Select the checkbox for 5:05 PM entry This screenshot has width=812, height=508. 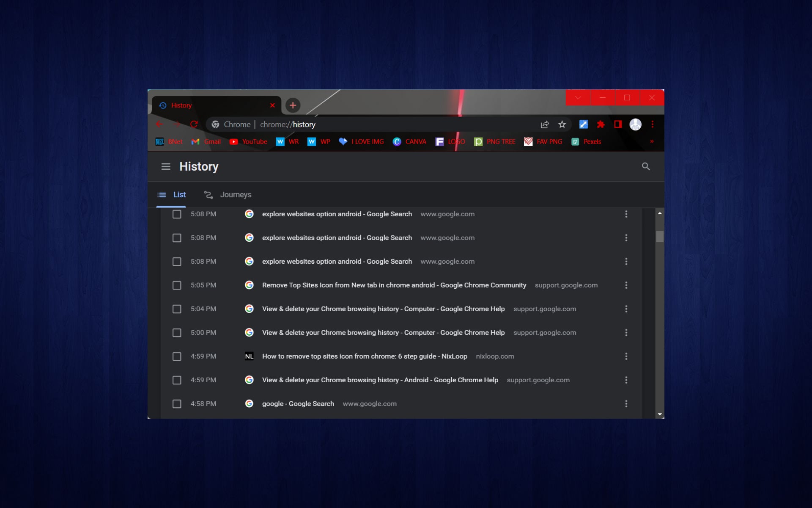[x=177, y=285]
